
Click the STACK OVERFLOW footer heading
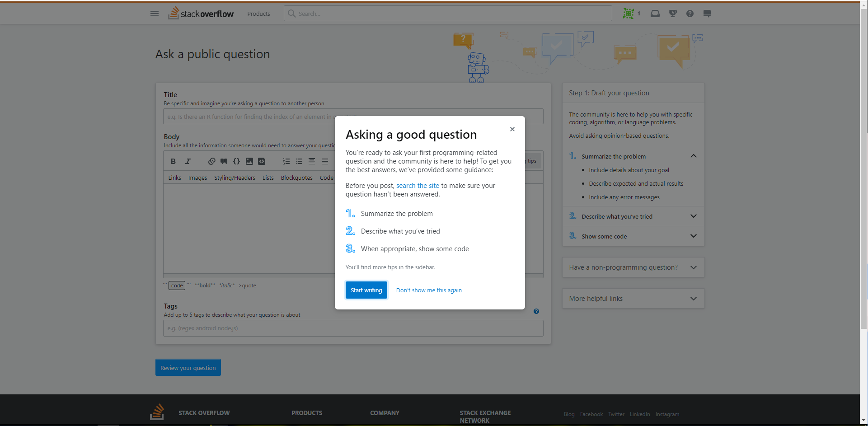point(204,413)
